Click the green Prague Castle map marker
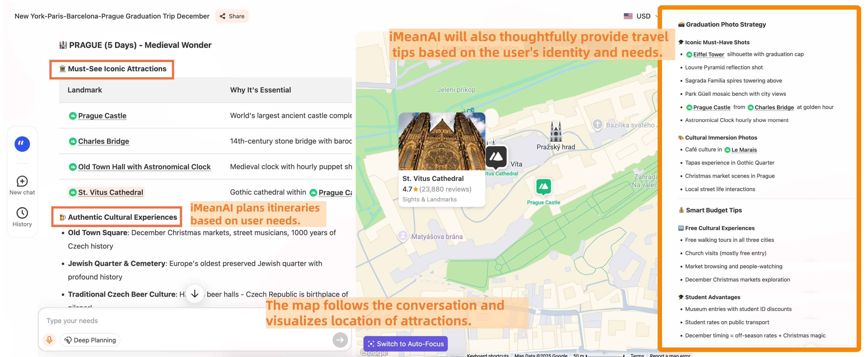 point(544,187)
